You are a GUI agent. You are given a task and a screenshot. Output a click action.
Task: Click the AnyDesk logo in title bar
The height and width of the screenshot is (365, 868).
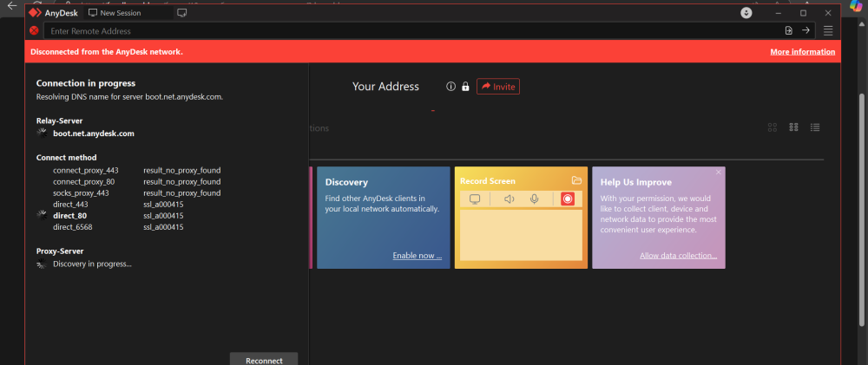(x=36, y=13)
